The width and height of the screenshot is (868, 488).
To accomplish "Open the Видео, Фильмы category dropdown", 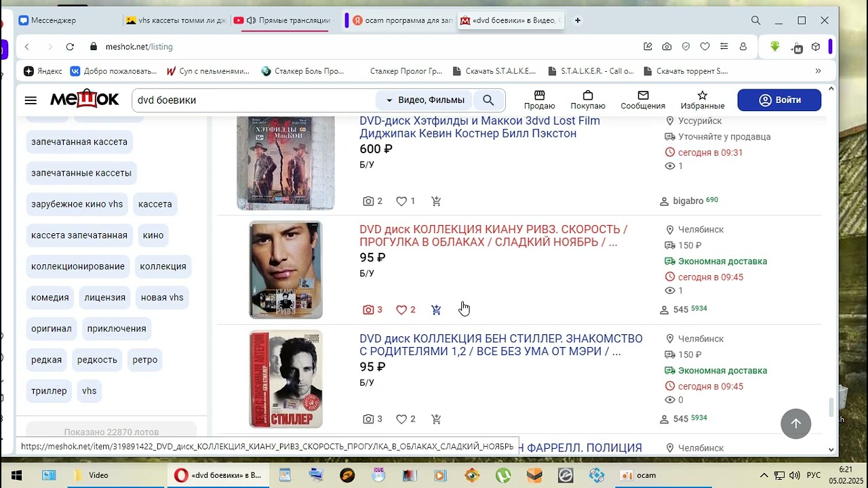I will 425,100.
